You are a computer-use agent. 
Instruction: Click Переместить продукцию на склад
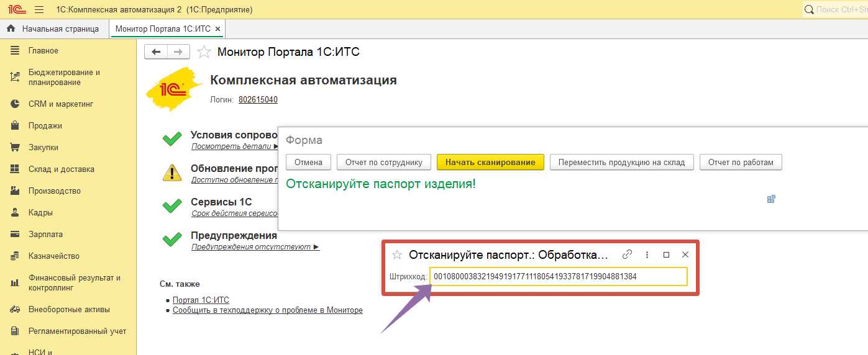(x=621, y=162)
